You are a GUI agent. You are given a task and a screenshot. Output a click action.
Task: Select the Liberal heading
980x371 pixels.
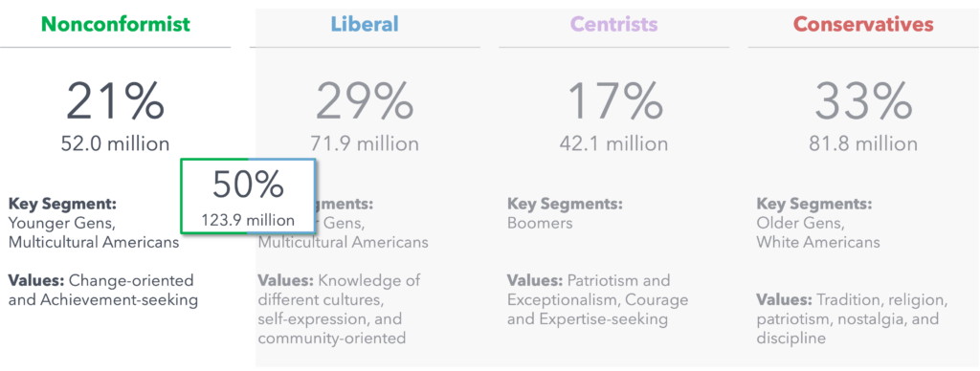point(365,24)
